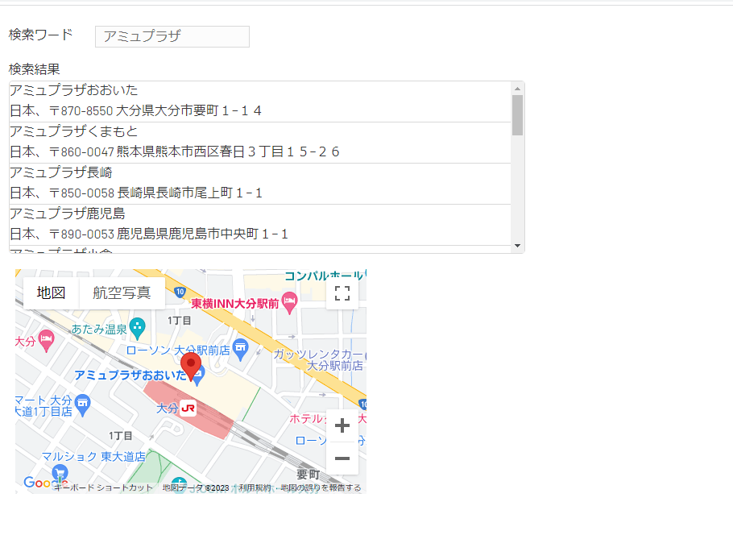733x560 pixels.
Task: Click the pink hotel pin beside 大分 label
Action: tap(46, 341)
